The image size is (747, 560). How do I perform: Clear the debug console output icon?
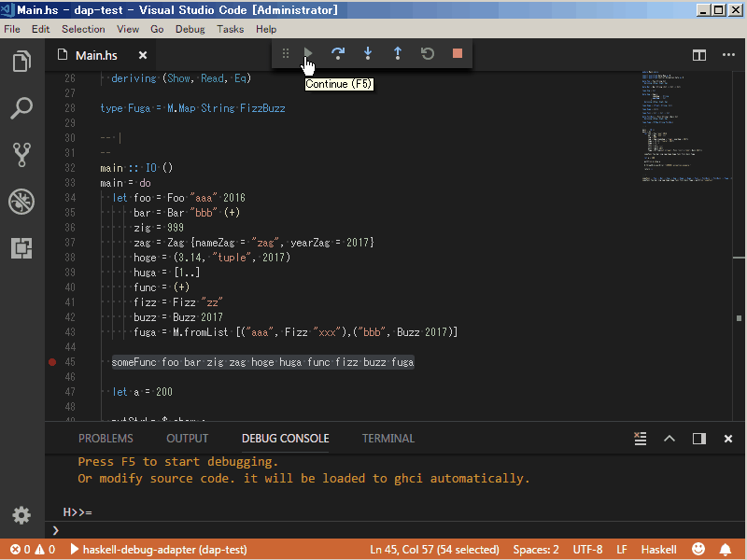640,438
